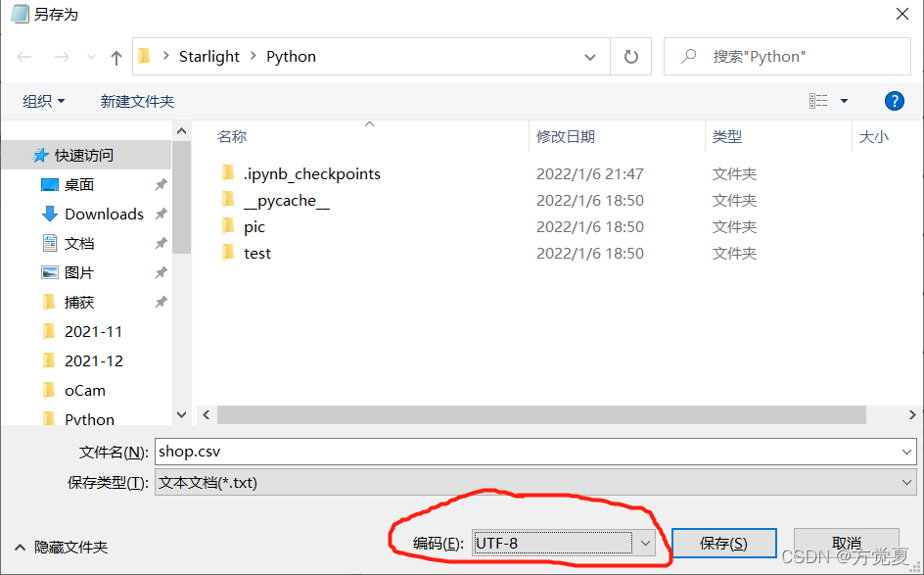Click the sidebar scroll up arrow
924x575 pixels.
coord(181,131)
